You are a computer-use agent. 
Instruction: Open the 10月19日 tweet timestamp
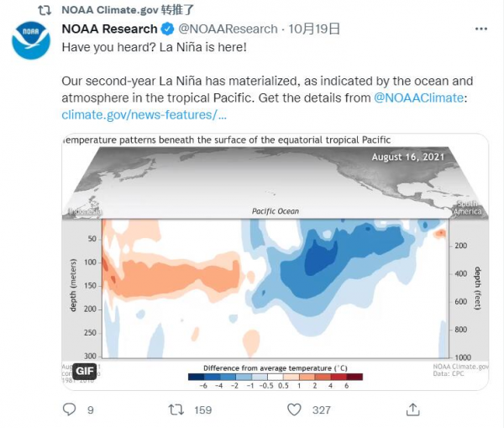click(315, 29)
